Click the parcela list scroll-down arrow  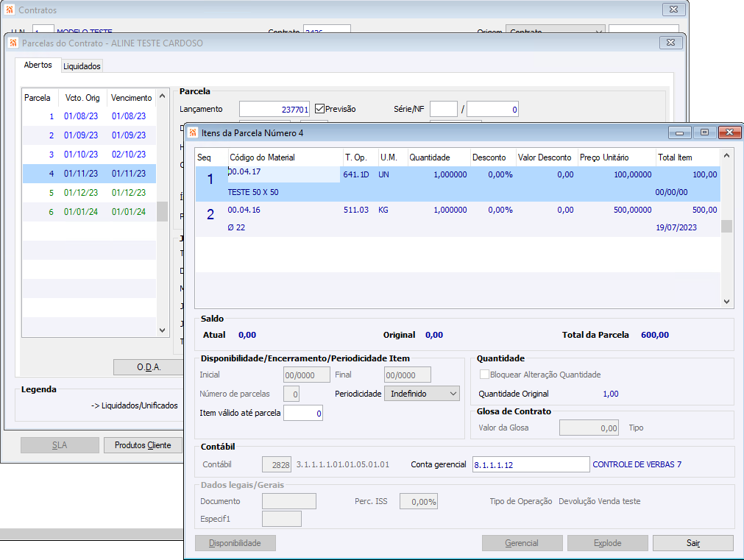[163, 330]
